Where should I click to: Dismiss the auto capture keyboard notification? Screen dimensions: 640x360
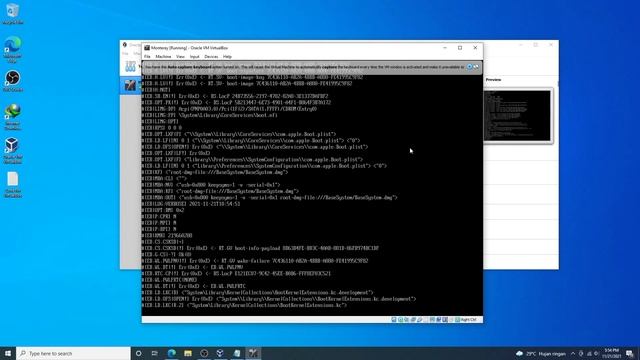469,67
